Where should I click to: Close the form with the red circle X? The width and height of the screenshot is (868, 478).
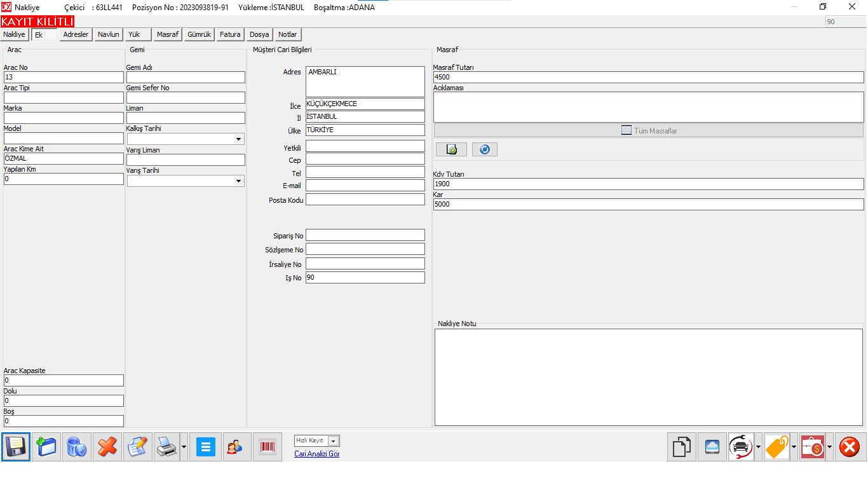tap(850, 447)
